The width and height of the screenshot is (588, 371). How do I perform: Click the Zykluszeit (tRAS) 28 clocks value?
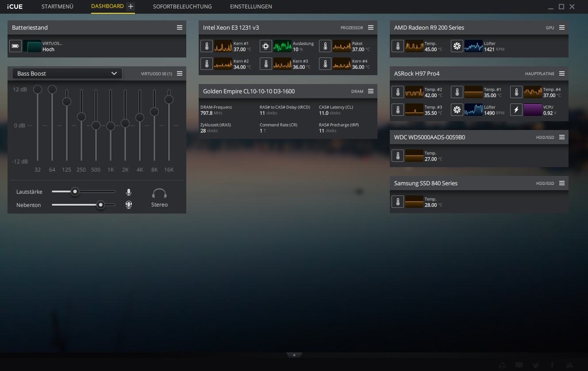[x=209, y=131]
